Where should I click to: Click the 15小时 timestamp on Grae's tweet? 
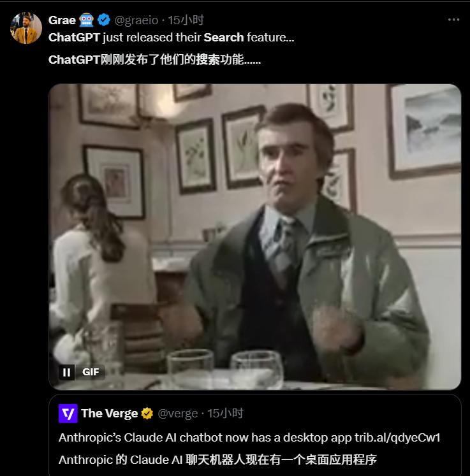186,20
